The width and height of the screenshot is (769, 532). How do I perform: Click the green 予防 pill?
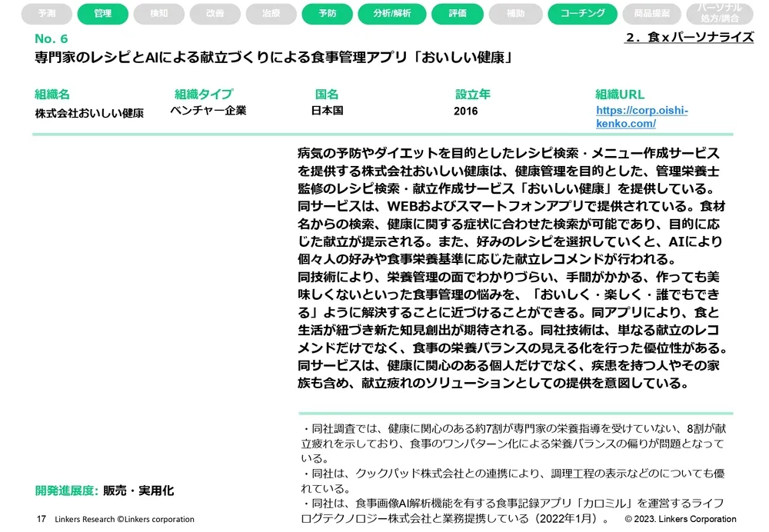(327, 13)
